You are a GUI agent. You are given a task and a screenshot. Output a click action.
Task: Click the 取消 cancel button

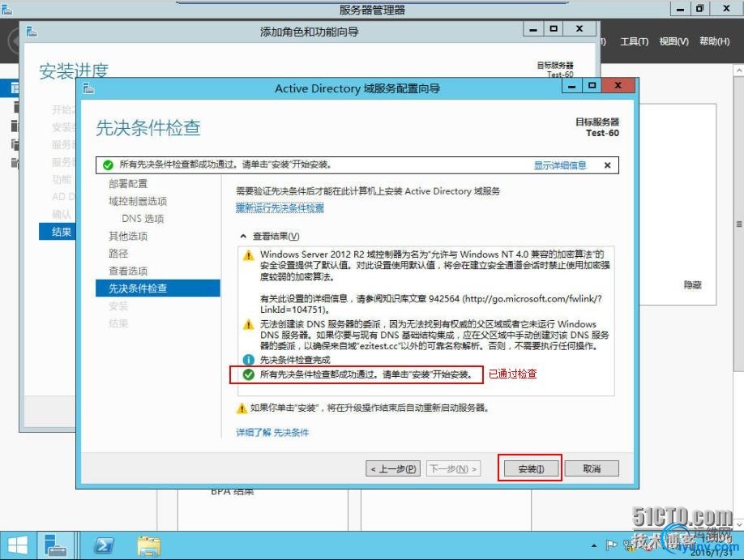(x=592, y=468)
